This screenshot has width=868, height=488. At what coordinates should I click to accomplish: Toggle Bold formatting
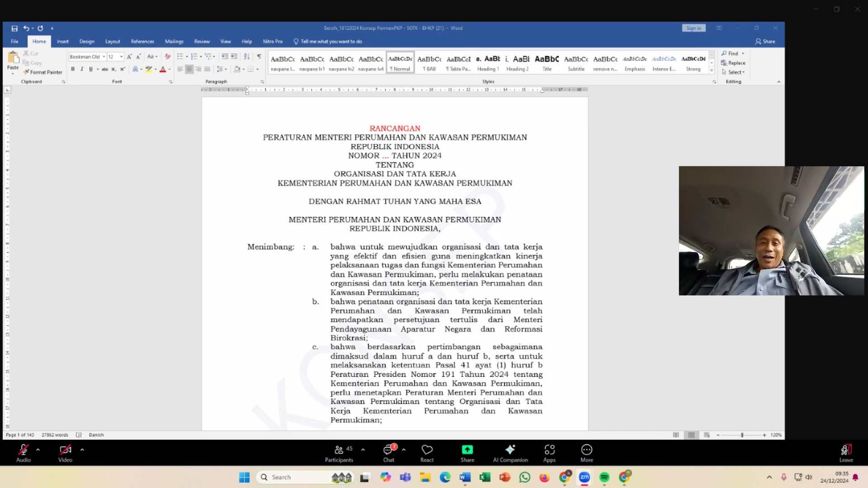pyautogui.click(x=73, y=69)
